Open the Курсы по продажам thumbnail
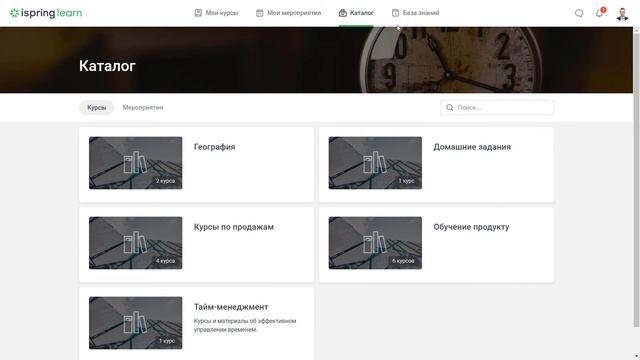640x360 pixels. click(x=136, y=243)
